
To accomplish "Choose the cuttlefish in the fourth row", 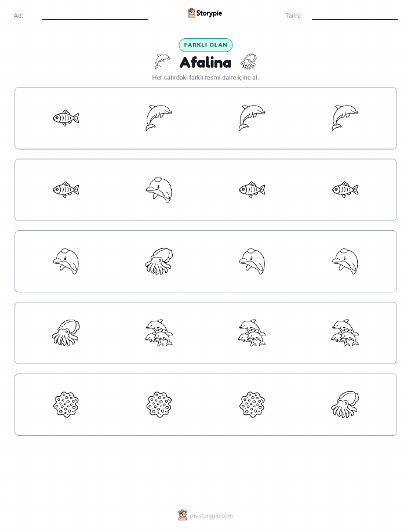I will (x=66, y=333).
